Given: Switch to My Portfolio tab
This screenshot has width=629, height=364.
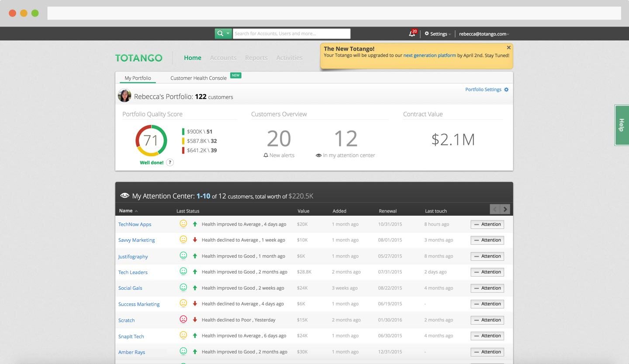Looking at the screenshot, I should coord(138,78).
